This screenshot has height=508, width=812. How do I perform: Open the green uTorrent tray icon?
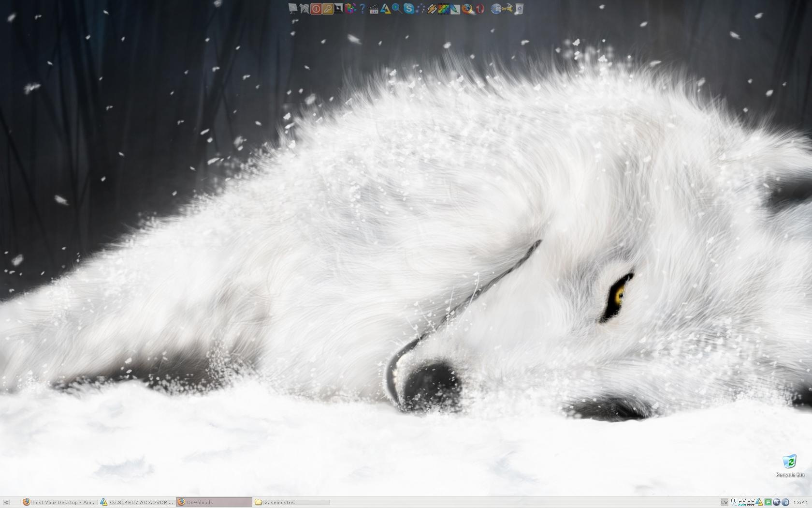coord(768,502)
